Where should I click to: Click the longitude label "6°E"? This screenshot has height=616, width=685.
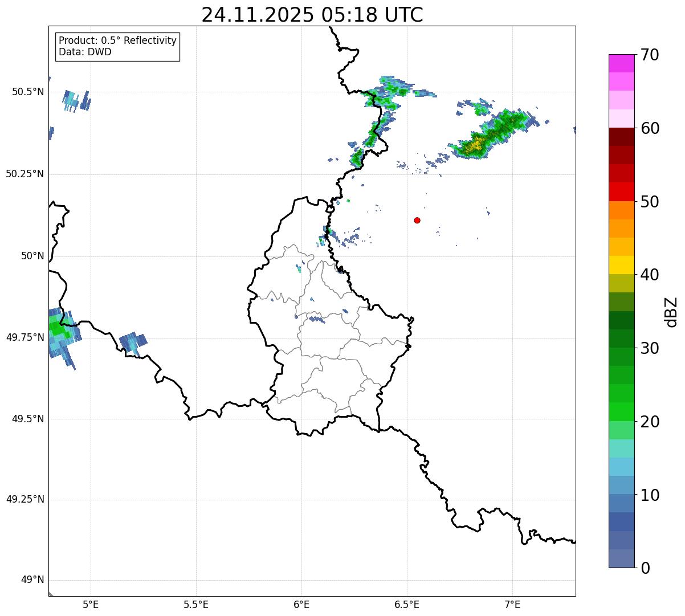[x=301, y=605]
